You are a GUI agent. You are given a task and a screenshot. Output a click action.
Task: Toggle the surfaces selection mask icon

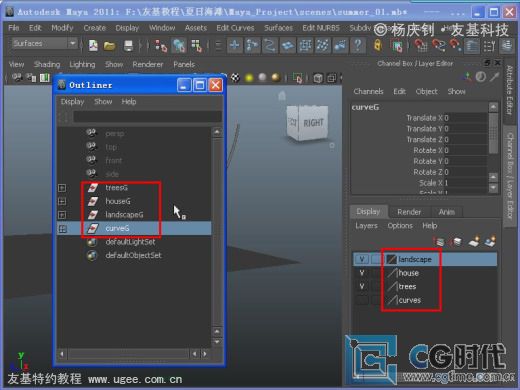click(287, 45)
